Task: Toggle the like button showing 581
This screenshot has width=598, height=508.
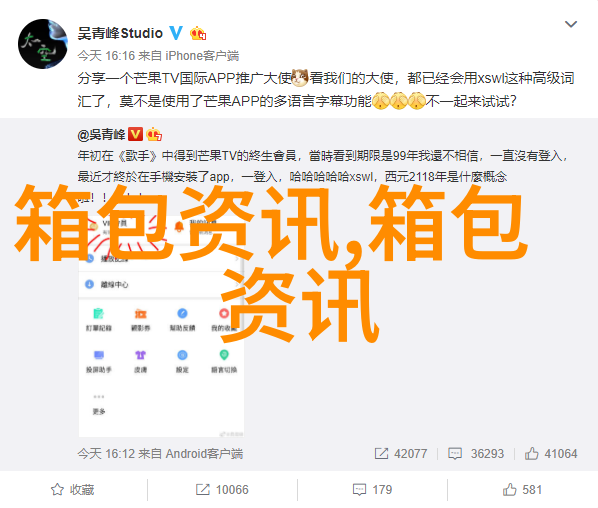Action: click(x=522, y=490)
